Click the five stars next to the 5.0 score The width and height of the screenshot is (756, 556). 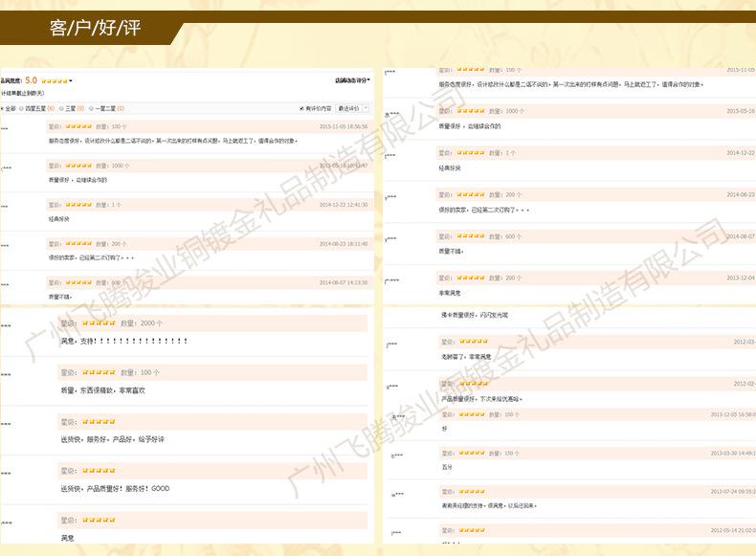tap(54, 80)
